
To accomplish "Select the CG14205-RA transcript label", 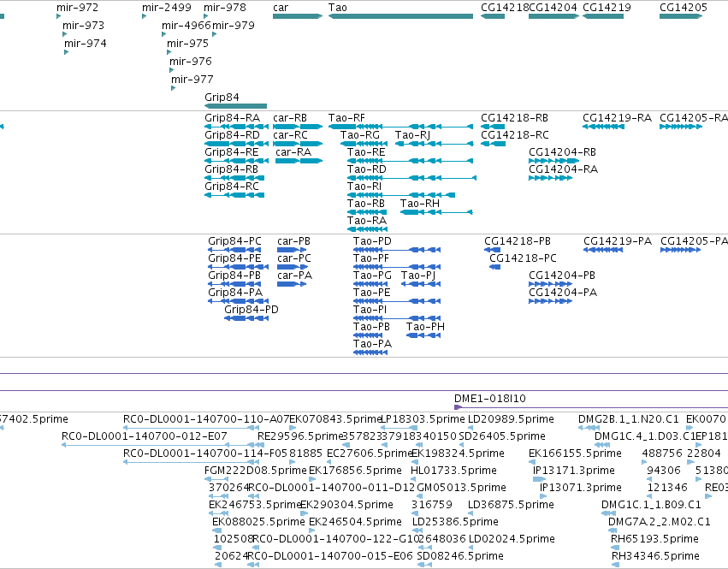I will pyautogui.click(x=694, y=118).
